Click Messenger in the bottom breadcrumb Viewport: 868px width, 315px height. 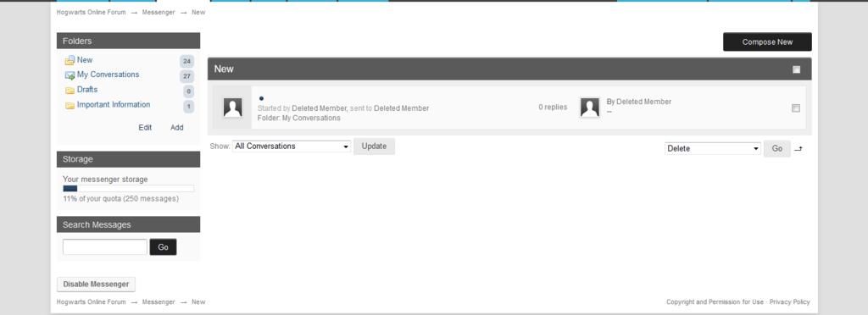click(x=159, y=302)
